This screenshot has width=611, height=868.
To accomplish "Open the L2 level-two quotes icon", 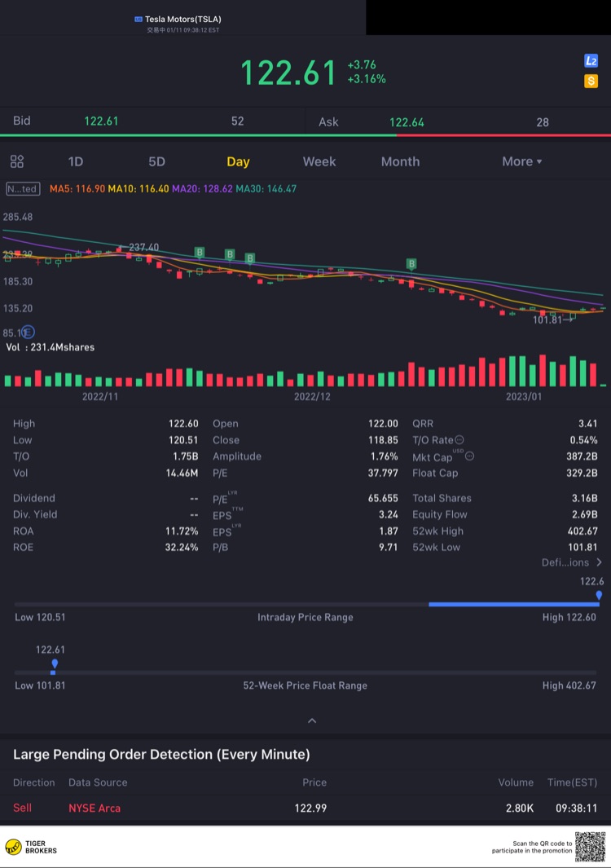I will pyautogui.click(x=591, y=61).
